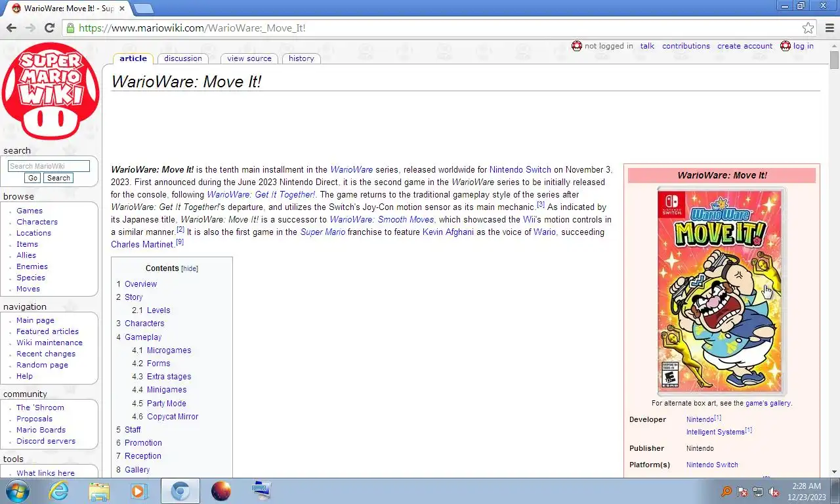Bookmark this page with the star icon
Screen dimensions: 840x504
tap(808, 28)
